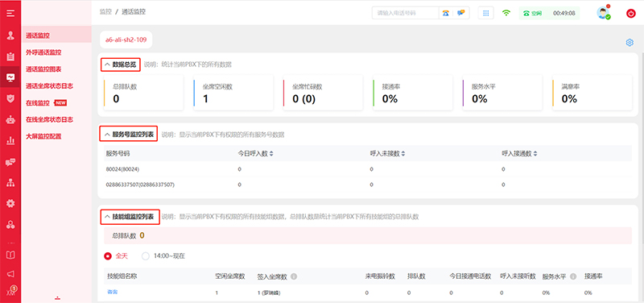Screen dimensions: 644x303
Task: Click the 02886337507(02886337507) service number row
Action: point(368,185)
